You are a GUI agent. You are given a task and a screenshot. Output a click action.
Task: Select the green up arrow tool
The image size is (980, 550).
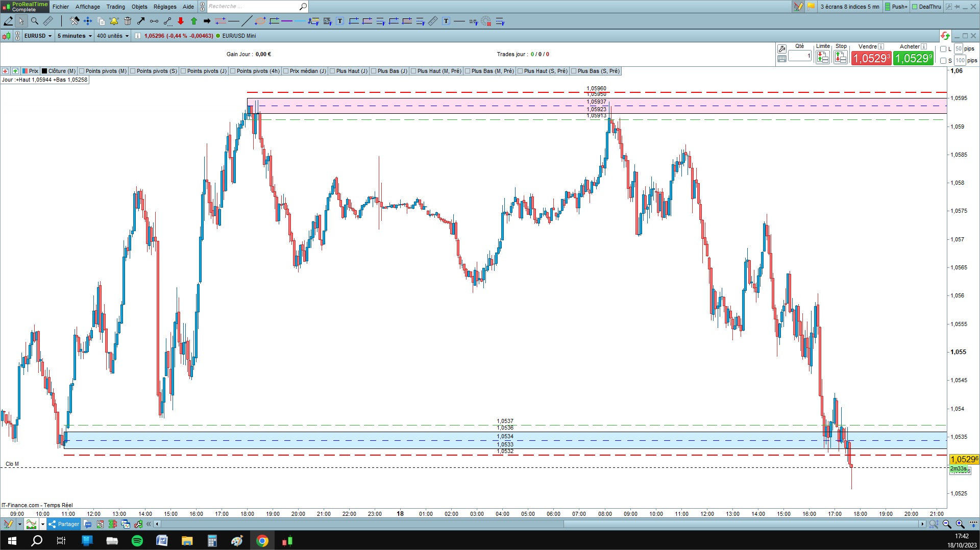194,21
